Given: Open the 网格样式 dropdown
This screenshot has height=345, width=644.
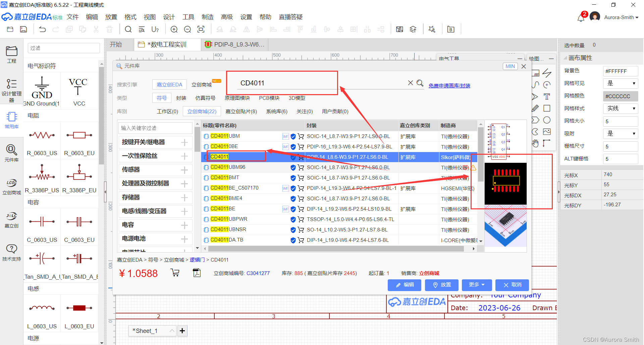Looking at the screenshot, I should coord(620,109).
